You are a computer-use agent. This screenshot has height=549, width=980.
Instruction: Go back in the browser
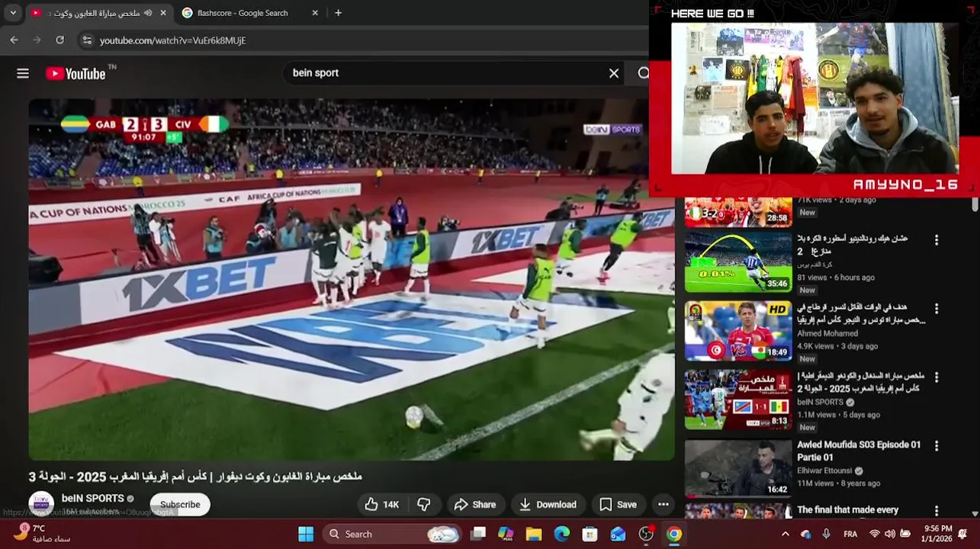[14, 40]
